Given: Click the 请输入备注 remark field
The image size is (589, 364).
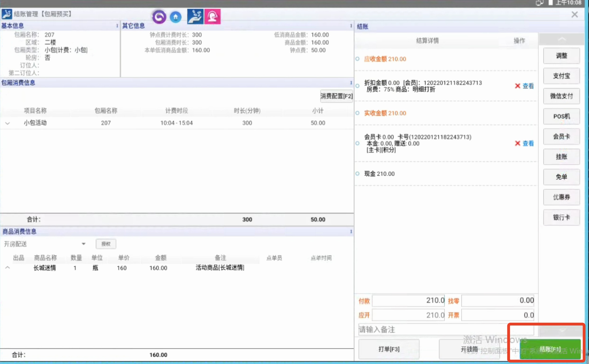Looking at the screenshot, I should (x=446, y=330).
